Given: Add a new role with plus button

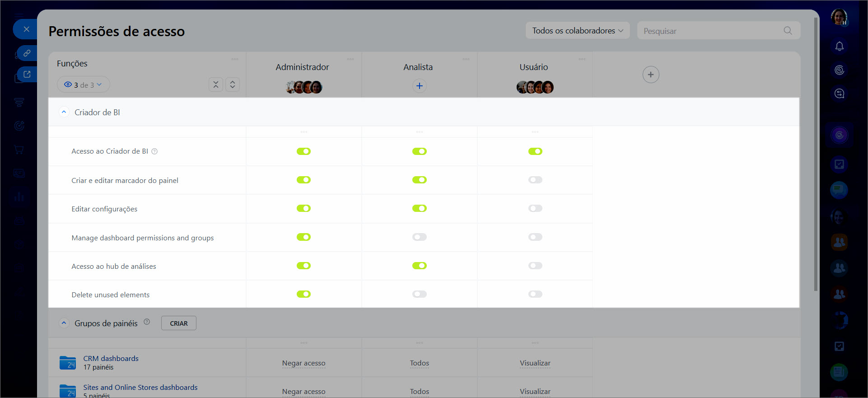Looking at the screenshot, I should pyautogui.click(x=650, y=75).
